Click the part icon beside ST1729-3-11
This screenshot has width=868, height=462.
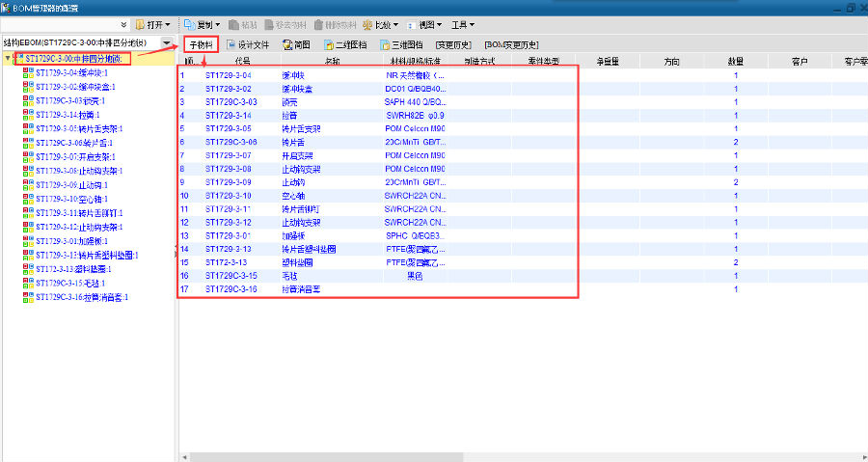point(28,212)
